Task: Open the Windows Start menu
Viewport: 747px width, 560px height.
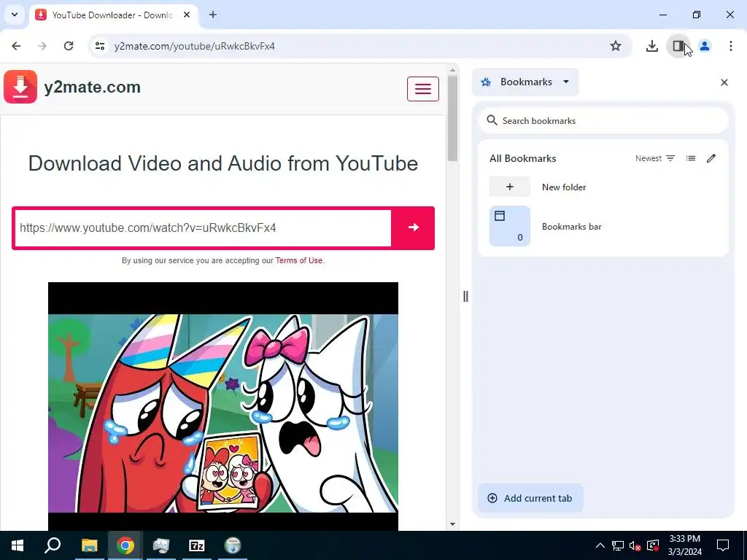Action: (18, 545)
